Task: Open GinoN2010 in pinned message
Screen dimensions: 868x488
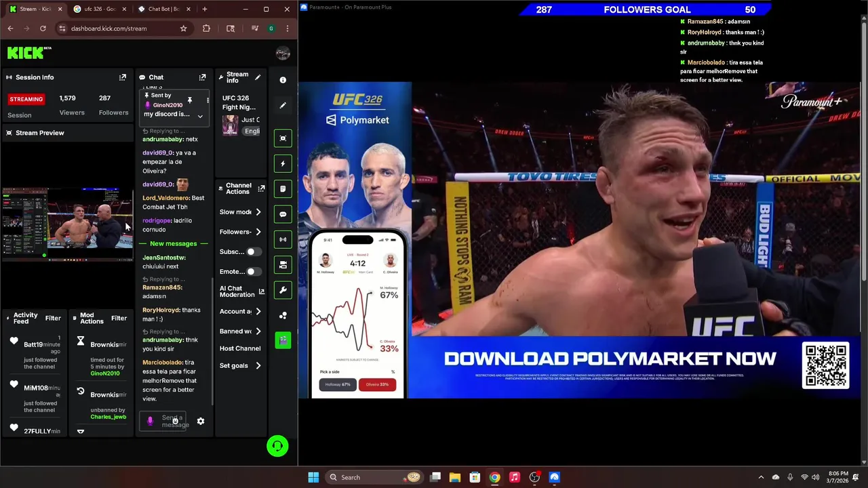Action: click(x=167, y=105)
